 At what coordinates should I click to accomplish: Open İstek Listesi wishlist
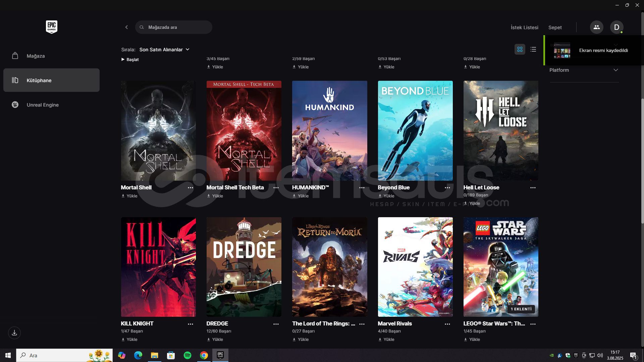[x=524, y=27]
